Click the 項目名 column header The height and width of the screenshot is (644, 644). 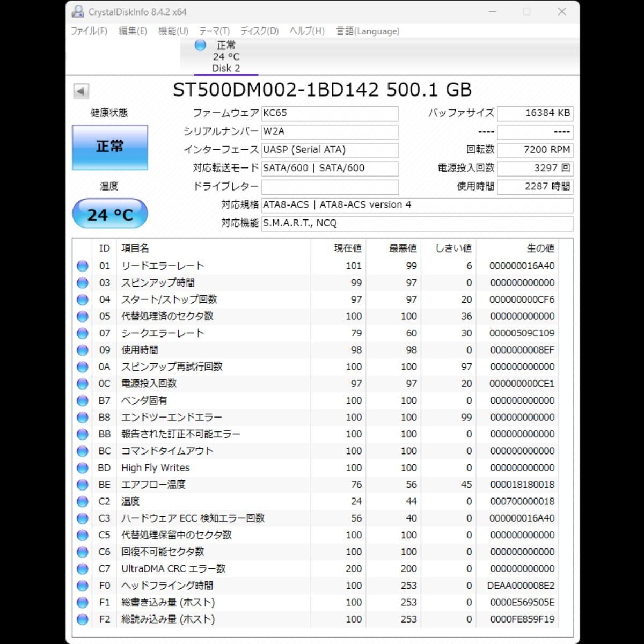[x=213, y=248]
